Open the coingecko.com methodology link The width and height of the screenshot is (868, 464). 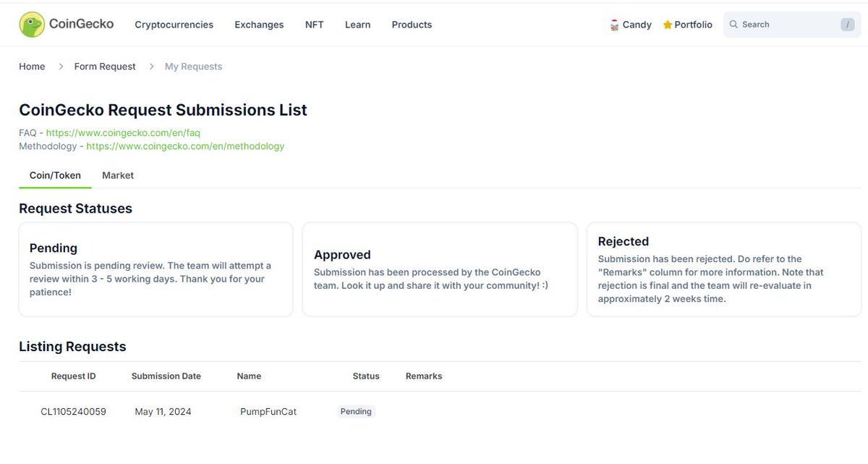[x=185, y=146]
